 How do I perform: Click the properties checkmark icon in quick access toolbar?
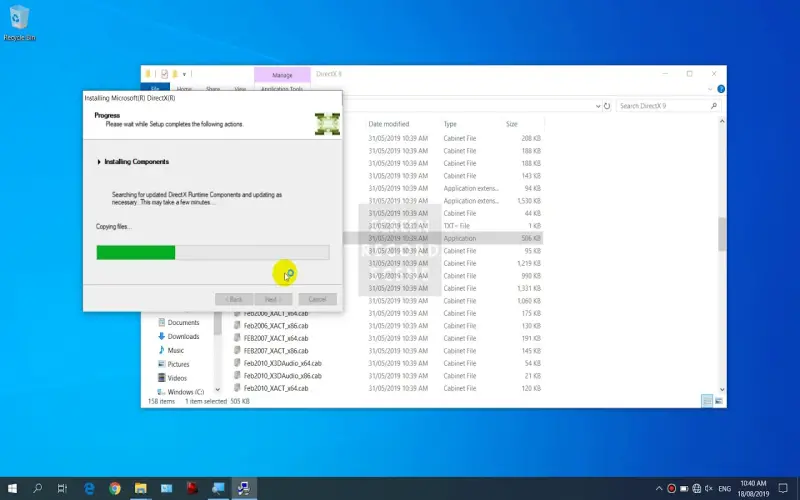point(164,74)
